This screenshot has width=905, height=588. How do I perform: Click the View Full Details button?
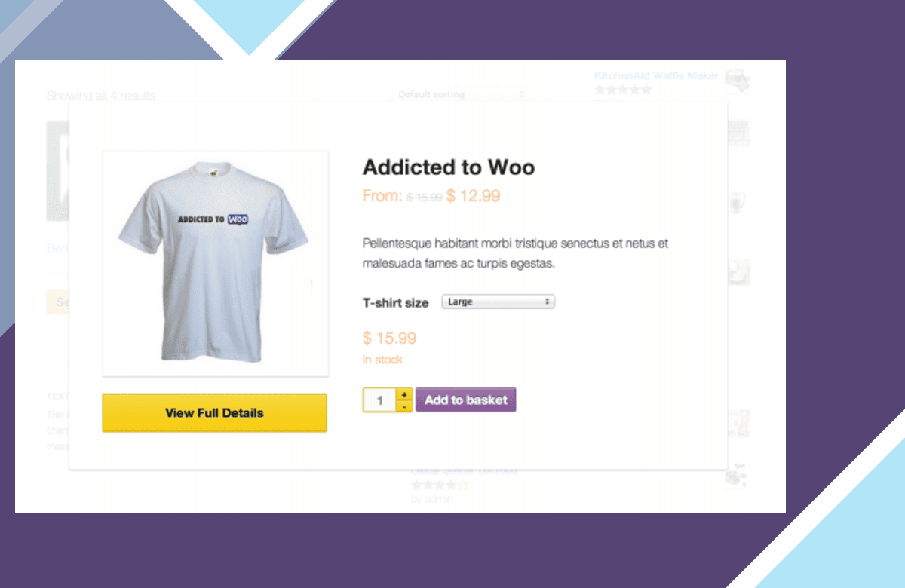[214, 412]
